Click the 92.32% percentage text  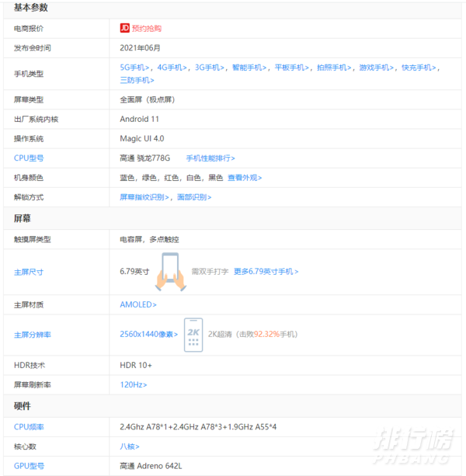pyautogui.click(x=266, y=334)
